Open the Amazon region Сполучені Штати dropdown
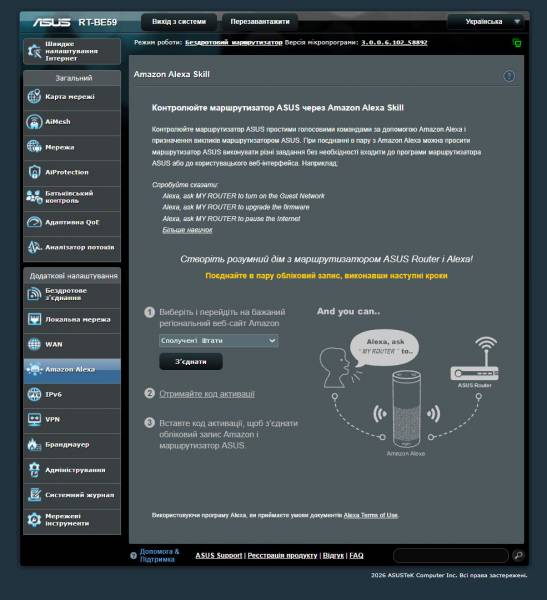 click(219, 341)
